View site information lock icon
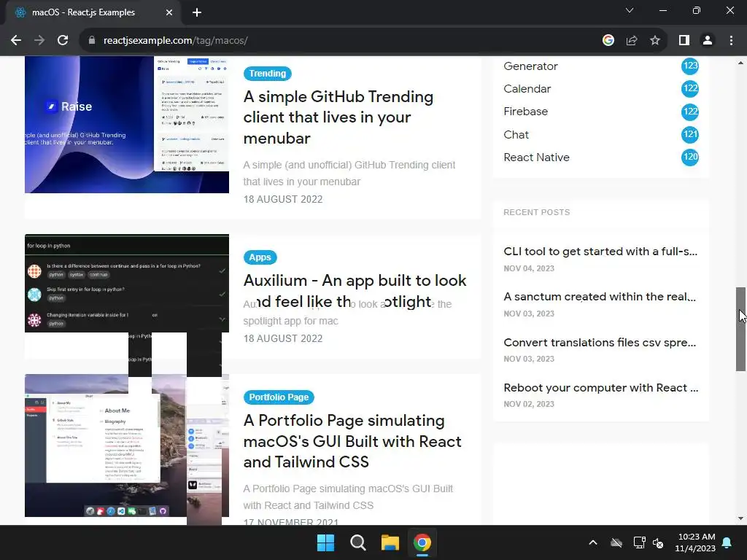The image size is (747, 560). click(92, 41)
